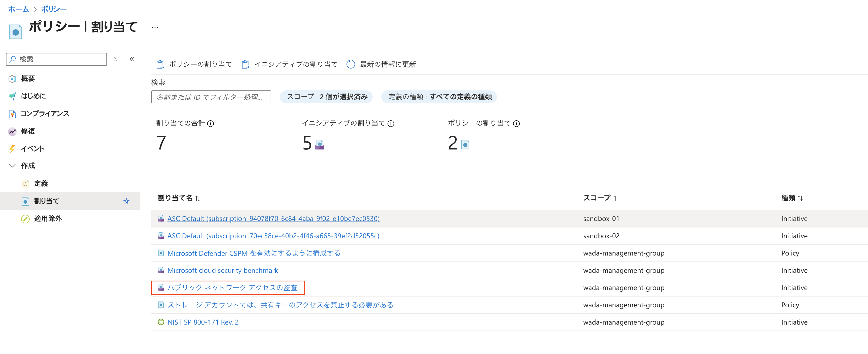Open NIST SP 800-171 Rev. 2 assignment
Viewport: 868px width, 354px height.
pyautogui.click(x=203, y=322)
